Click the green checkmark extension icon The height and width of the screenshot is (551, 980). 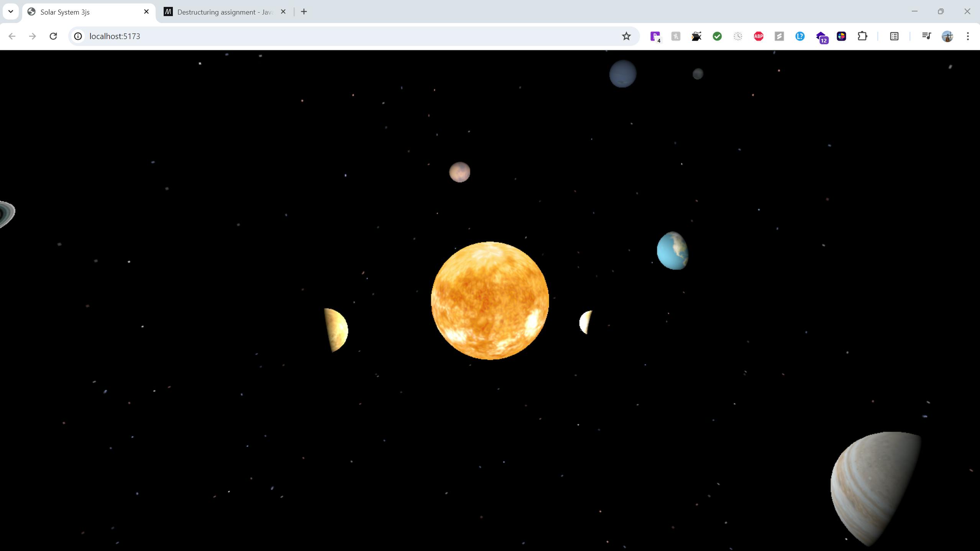pos(717,36)
